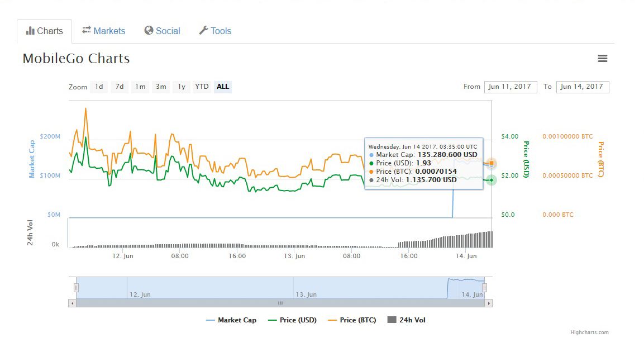Set zoom range to 1m

[140, 87]
